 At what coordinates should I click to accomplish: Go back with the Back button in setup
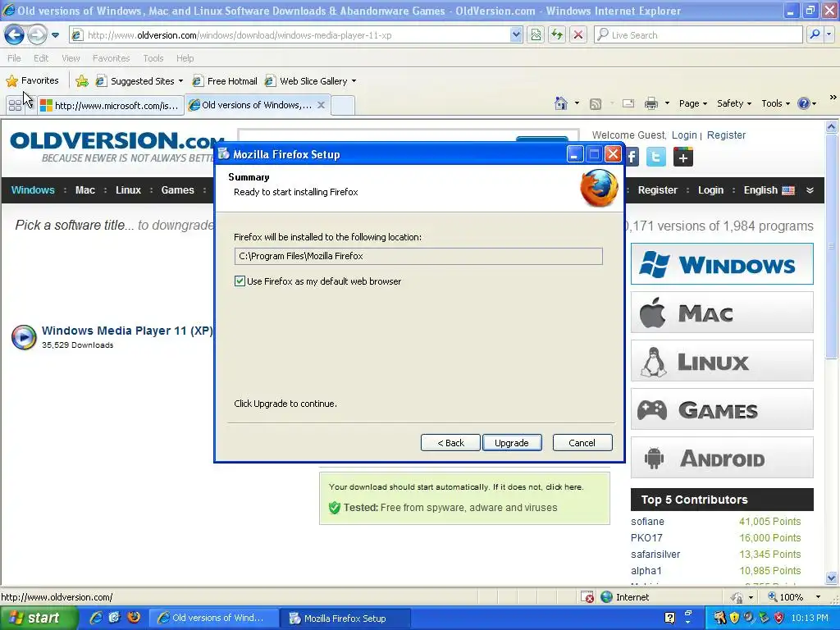450,442
